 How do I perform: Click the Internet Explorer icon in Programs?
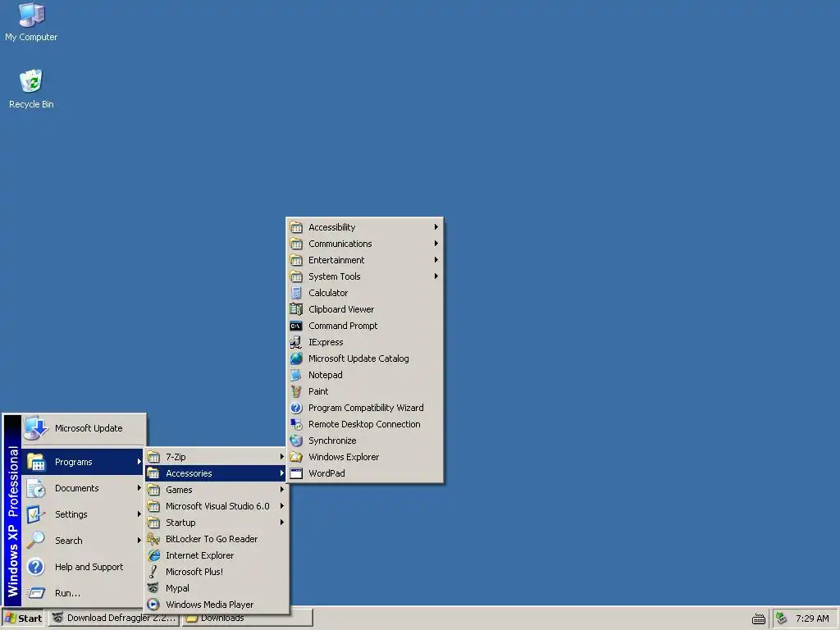153,555
